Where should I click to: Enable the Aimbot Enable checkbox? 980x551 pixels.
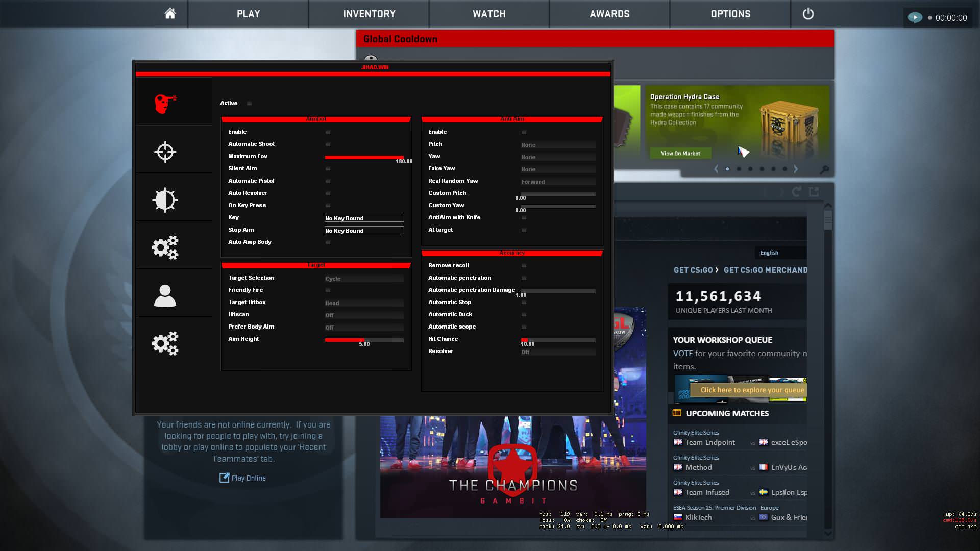click(328, 132)
